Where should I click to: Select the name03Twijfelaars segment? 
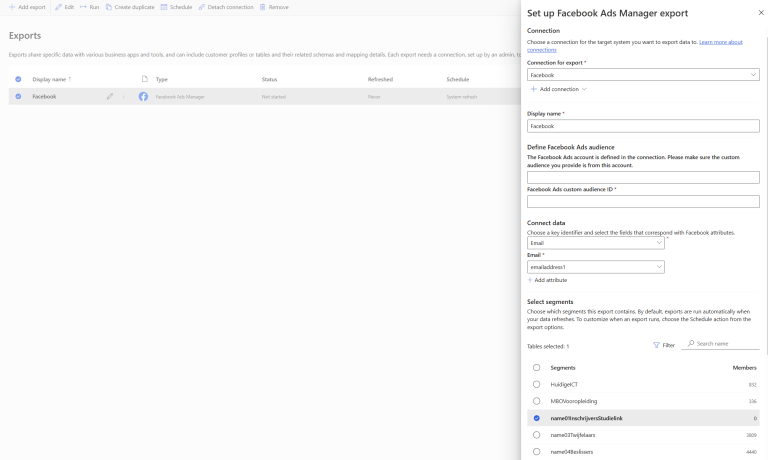point(536,435)
